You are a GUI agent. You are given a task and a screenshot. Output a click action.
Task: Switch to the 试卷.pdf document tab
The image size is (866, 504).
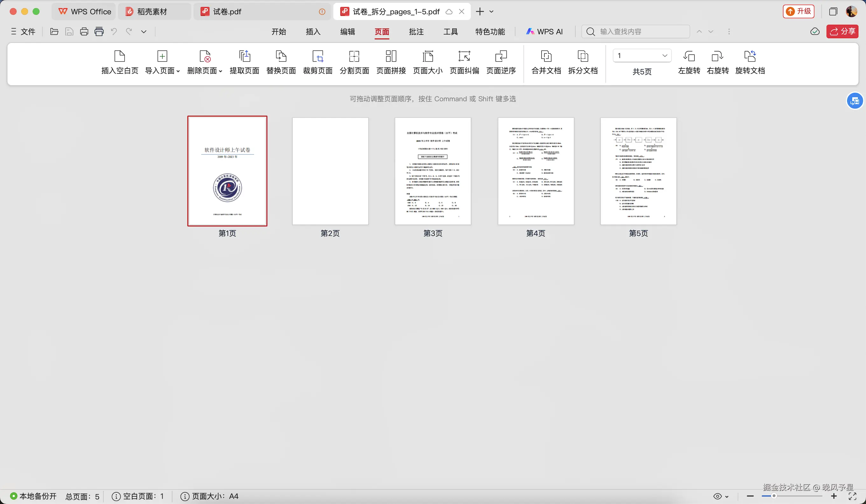tap(227, 12)
